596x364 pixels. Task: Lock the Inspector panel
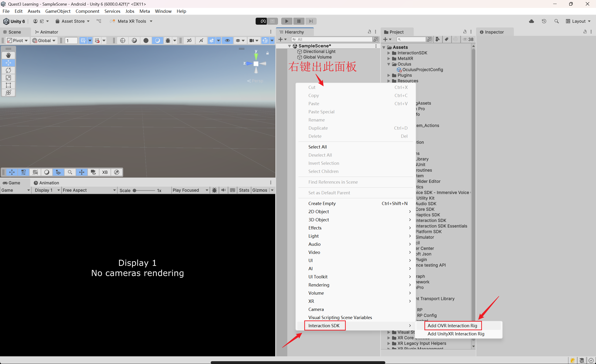click(585, 32)
